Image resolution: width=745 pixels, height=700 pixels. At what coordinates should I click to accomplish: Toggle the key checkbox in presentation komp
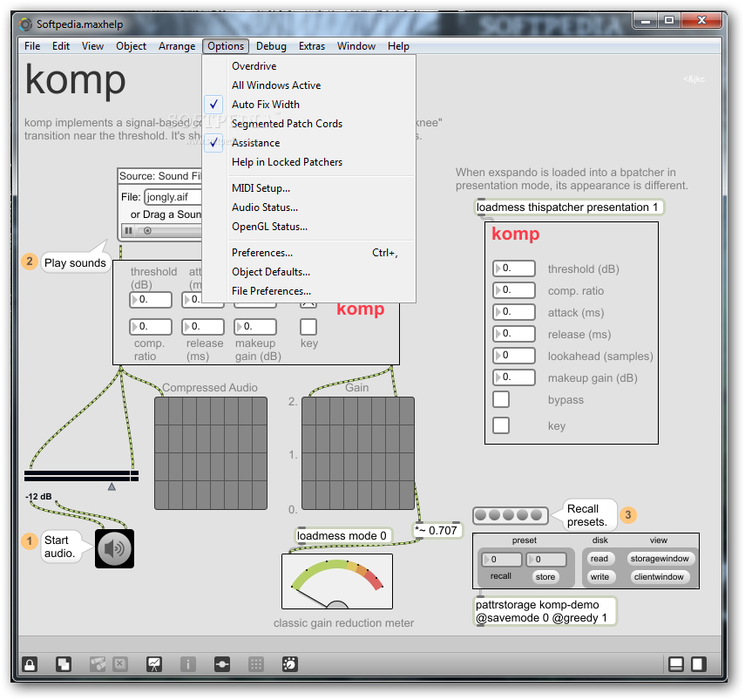click(x=501, y=425)
